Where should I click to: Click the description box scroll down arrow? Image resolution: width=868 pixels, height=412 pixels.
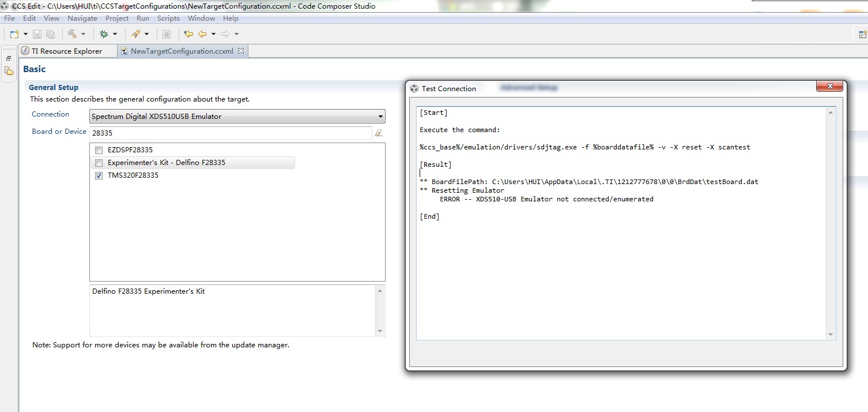tap(380, 331)
